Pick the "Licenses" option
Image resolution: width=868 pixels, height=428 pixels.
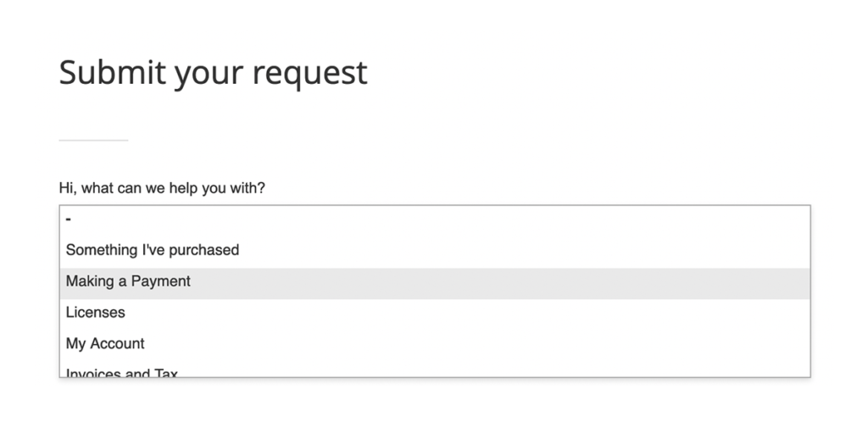(x=435, y=313)
